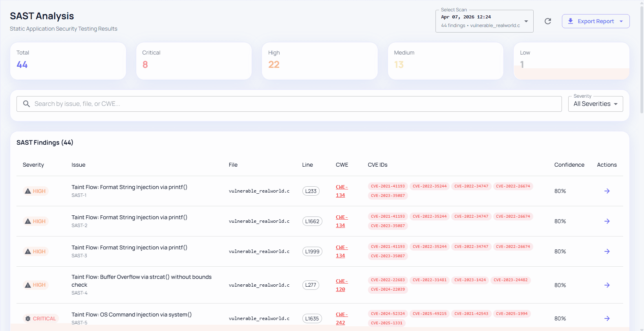Image resolution: width=644 pixels, height=331 pixels.
Task: Select the High 22 summary card
Action: pyautogui.click(x=320, y=61)
